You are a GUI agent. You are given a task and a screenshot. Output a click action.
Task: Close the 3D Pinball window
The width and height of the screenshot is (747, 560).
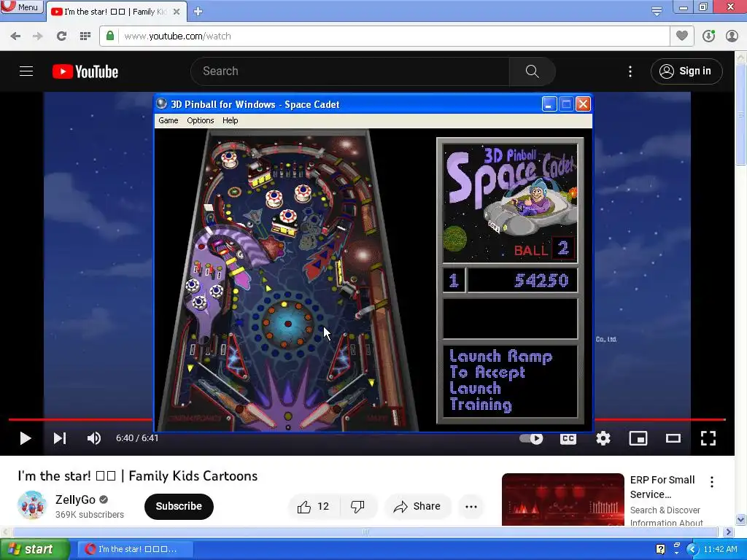click(x=583, y=104)
